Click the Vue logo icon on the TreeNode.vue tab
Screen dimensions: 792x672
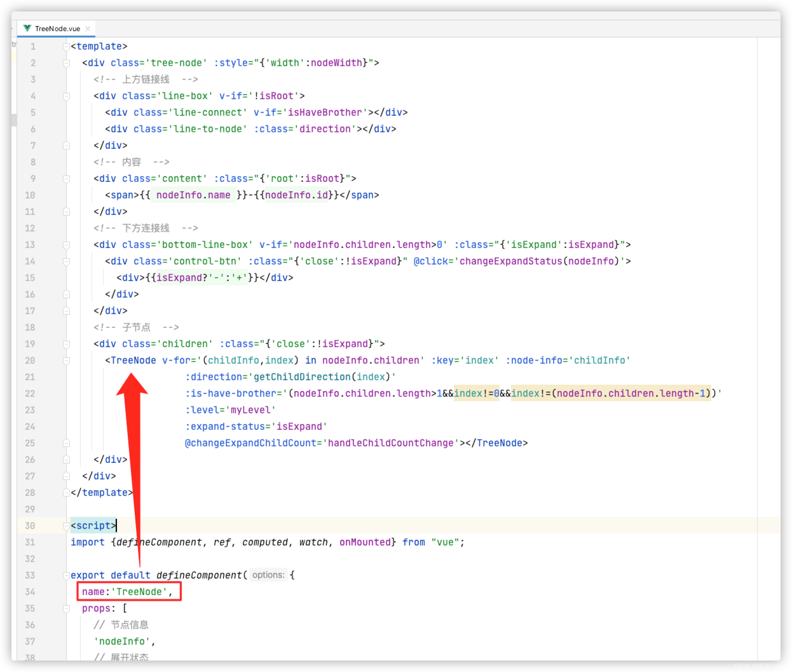[27, 28]
